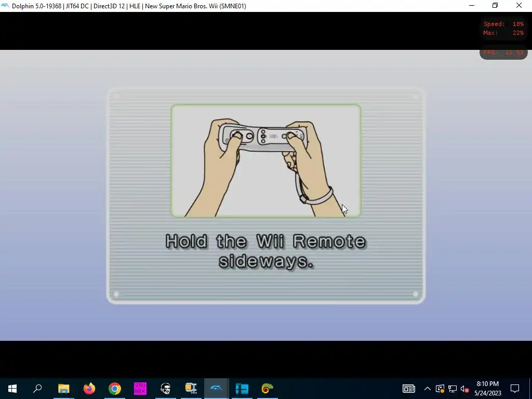
Task: Open the network status tray icon
Action: tap(453, 389)
